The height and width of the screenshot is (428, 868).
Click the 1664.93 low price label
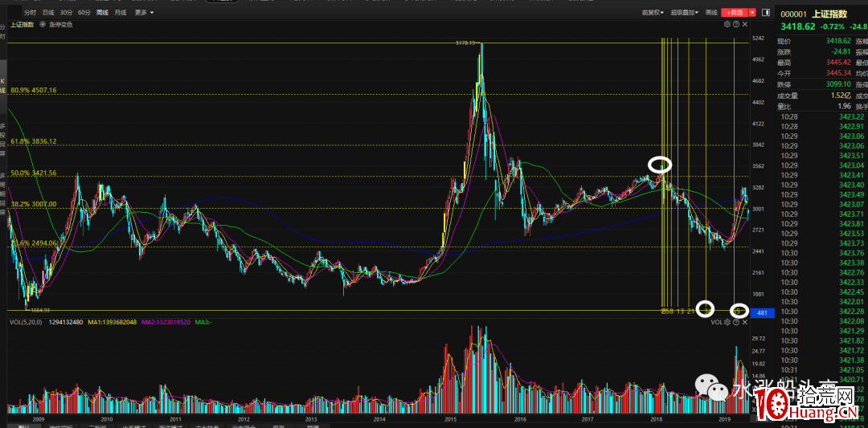[41, 310]
